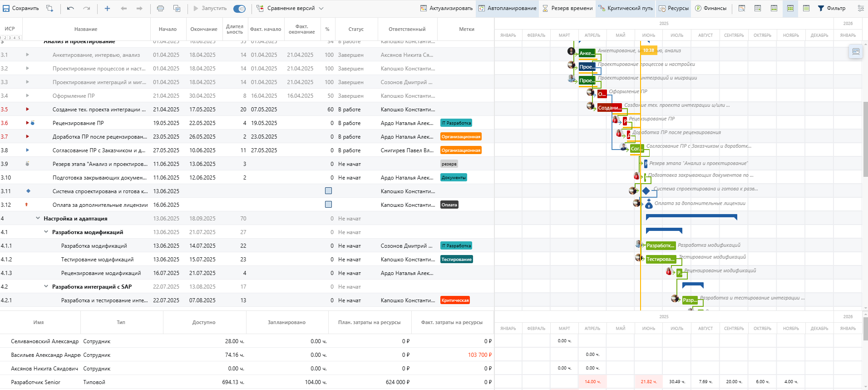Toggle the Ресурсы panel
Screen dimensions: 868x390
click(674, 8)
